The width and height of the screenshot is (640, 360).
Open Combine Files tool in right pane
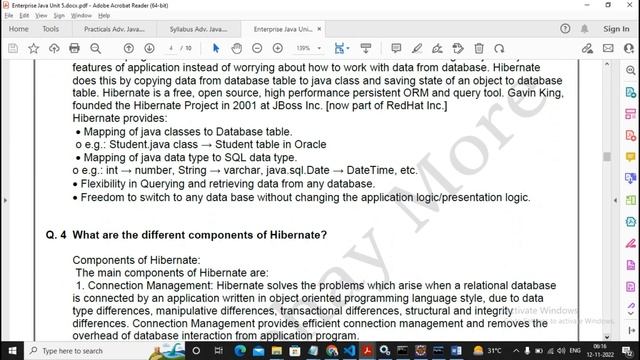click(x=631, y=178)
